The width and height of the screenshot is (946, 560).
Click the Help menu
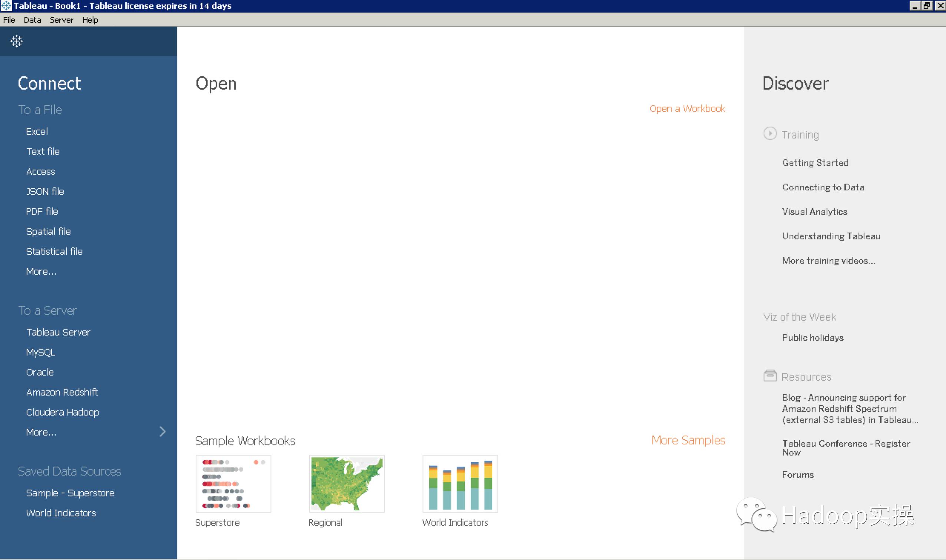[89, 20]
